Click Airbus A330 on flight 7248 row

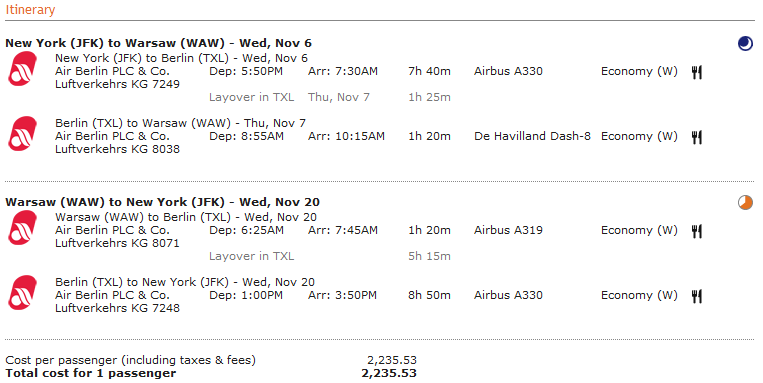pos(508,295)
